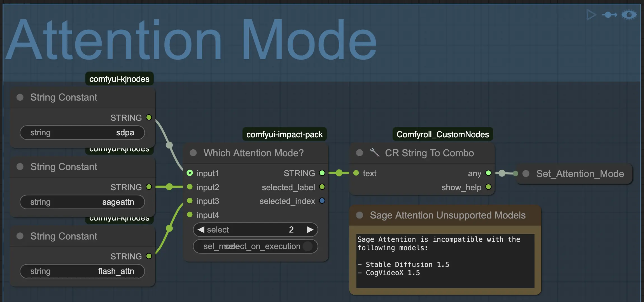Toggle the select_on_execution switch

pos(307,246)
